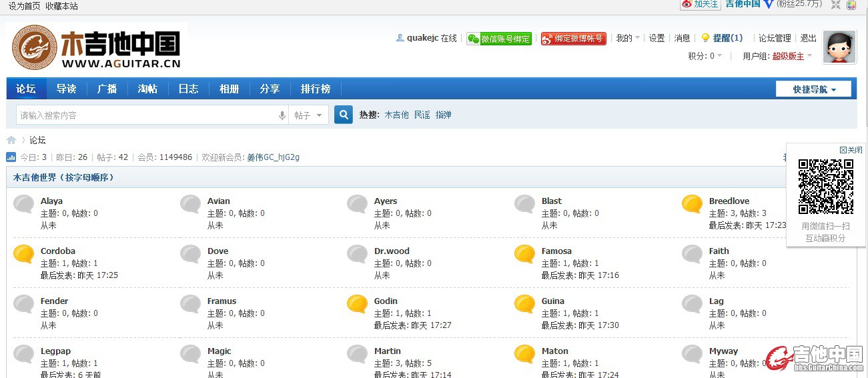868x378 pixels.
Task: Click the microphone voice search icon
Action: coord(282,116)
